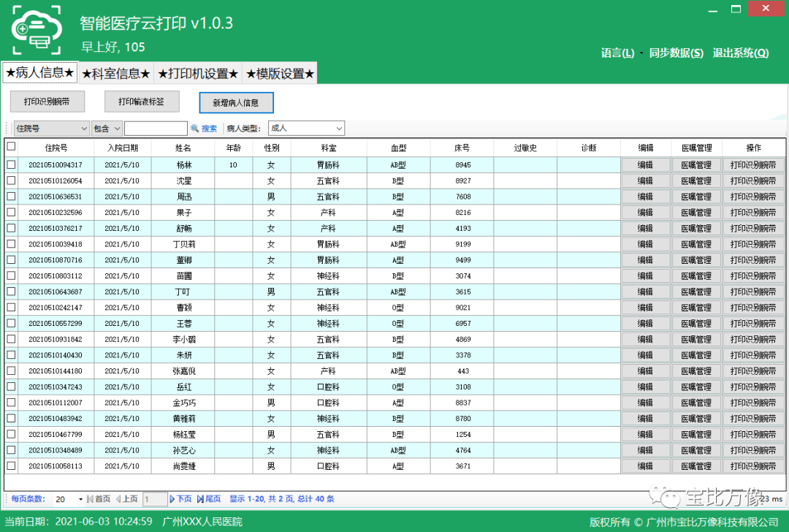Screen dimensions: 789x532
Task: Click first page 首页 icon
Action: click(x=91, y=499)
